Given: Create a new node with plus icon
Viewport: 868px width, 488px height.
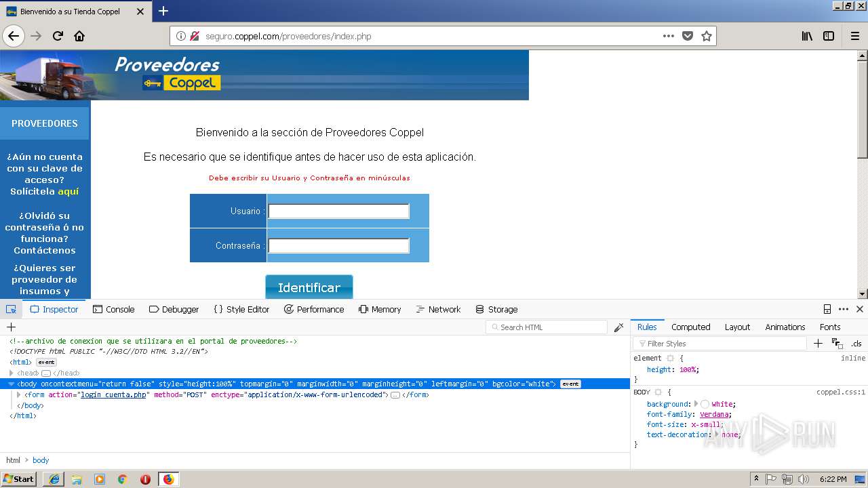Looking at the screenshot, I should click(x=11, y=327).
